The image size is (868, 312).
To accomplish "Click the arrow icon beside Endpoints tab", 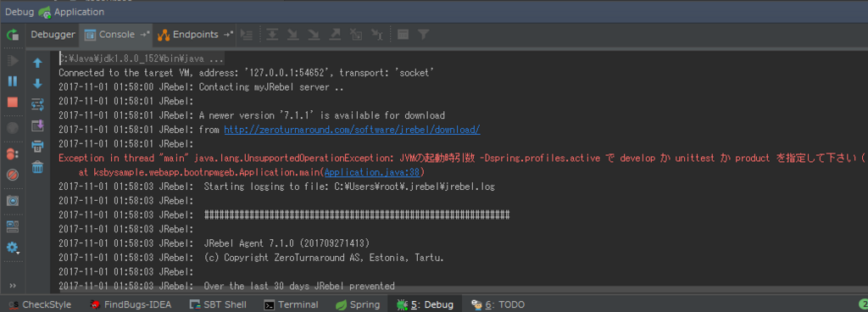I will click(x=228, y=35).
